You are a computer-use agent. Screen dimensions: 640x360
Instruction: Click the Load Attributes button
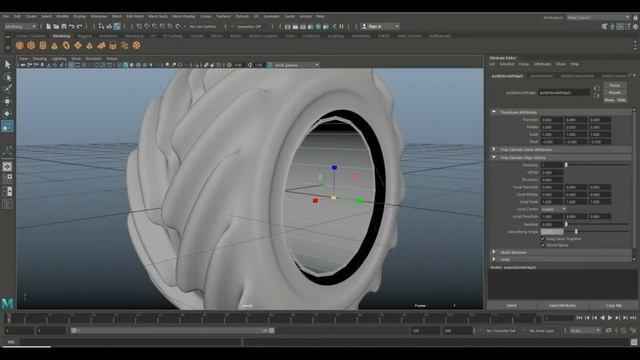click(562, 305)
